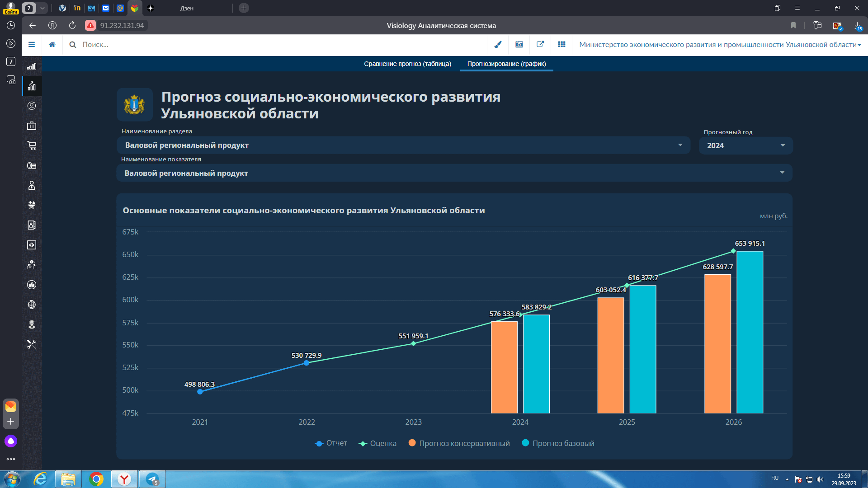Expand the Наименование показателя dropdown
The image size is (868, 488).
(x=454, y=173)
